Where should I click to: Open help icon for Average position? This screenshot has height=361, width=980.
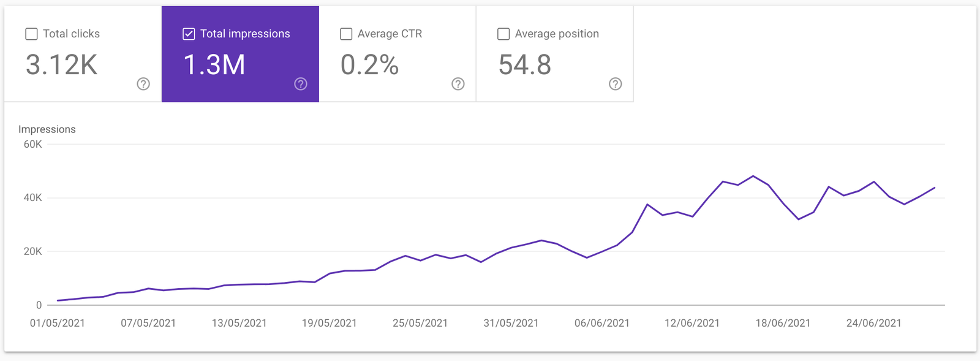[616, 84]
